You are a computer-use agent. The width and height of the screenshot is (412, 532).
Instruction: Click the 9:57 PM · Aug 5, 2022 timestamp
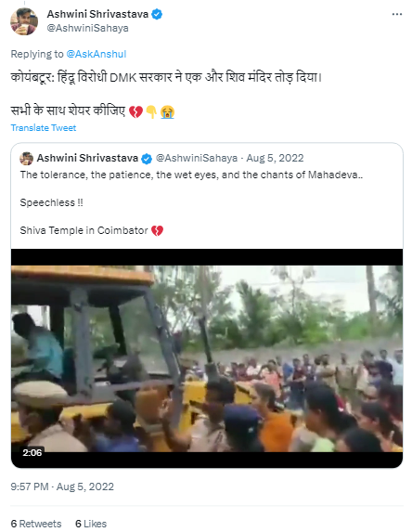click(62, 487)
